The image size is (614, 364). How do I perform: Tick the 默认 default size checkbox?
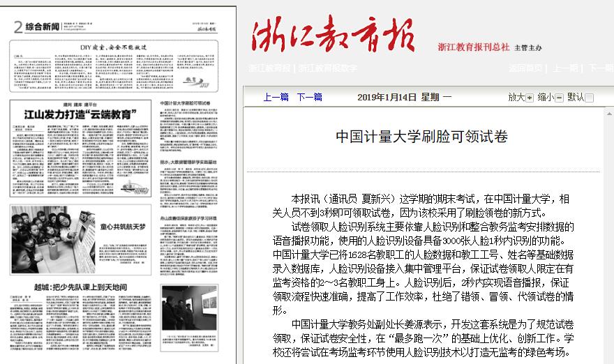(590, 98)
